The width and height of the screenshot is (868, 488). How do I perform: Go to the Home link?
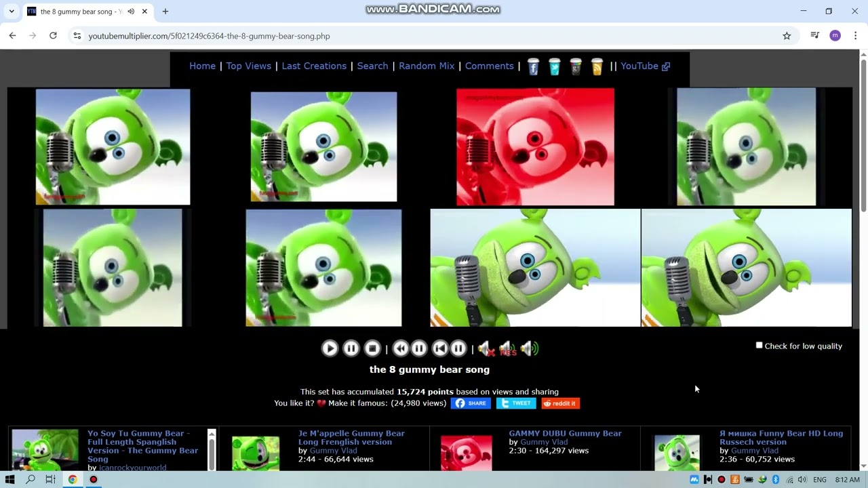(x=202, y=66)
